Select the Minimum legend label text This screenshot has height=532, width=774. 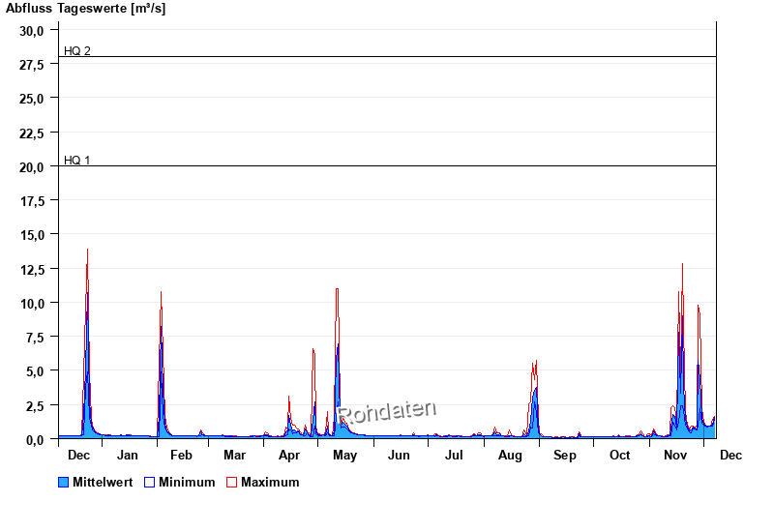pyautogui.click(x=187, y=482)
